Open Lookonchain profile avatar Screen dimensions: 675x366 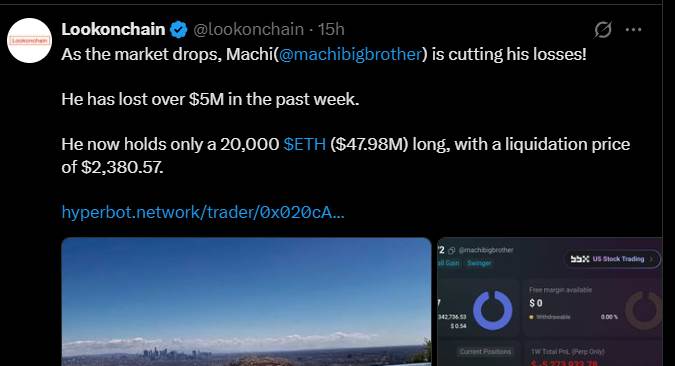click(29, 40)
